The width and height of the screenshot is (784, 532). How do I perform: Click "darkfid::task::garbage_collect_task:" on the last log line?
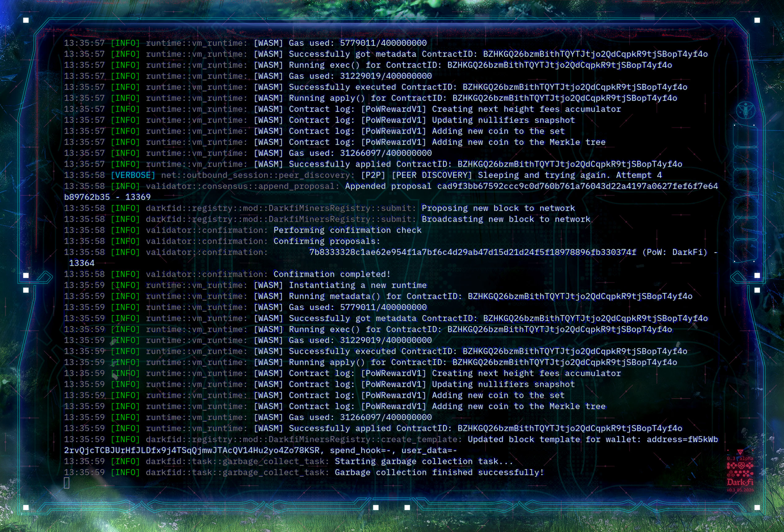pos(237,472)
